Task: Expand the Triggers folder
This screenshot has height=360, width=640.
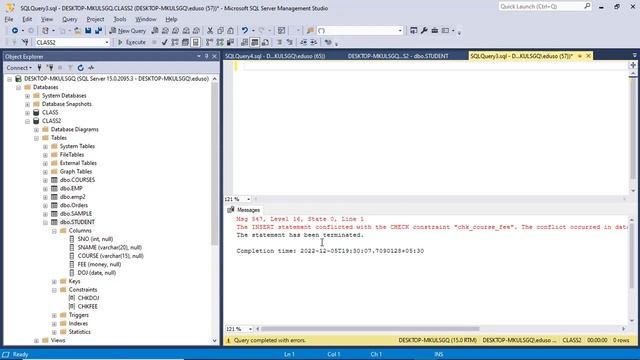Action: coord(54,316)
